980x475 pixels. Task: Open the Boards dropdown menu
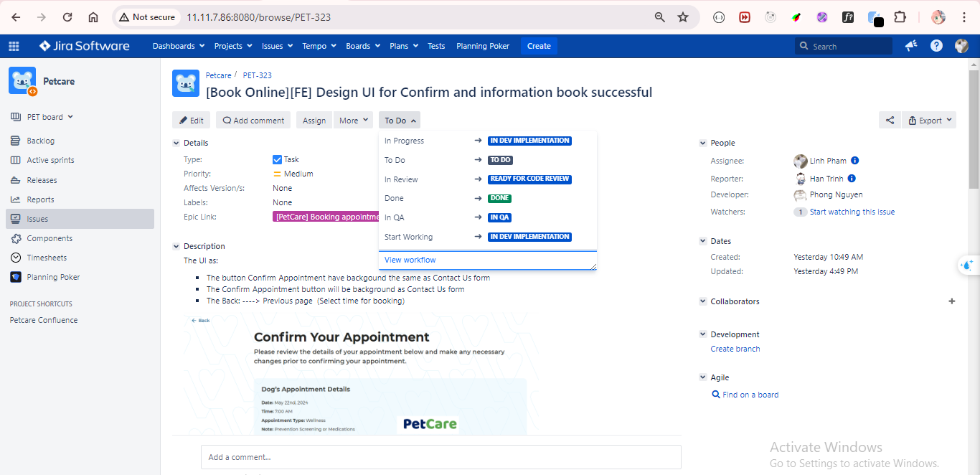[363, 46]
